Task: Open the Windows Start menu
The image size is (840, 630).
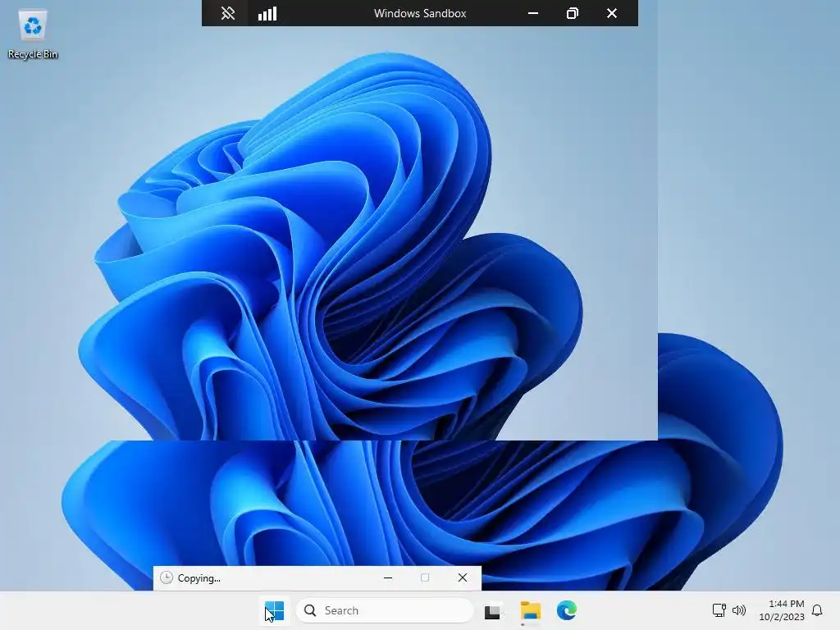Action: coord(274,610)
